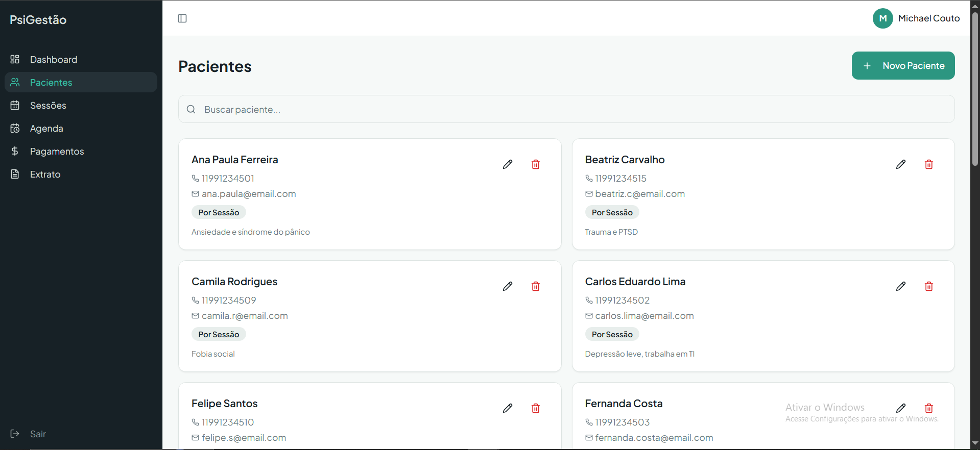Click the camila.r@email.com address

coord(245,316)
